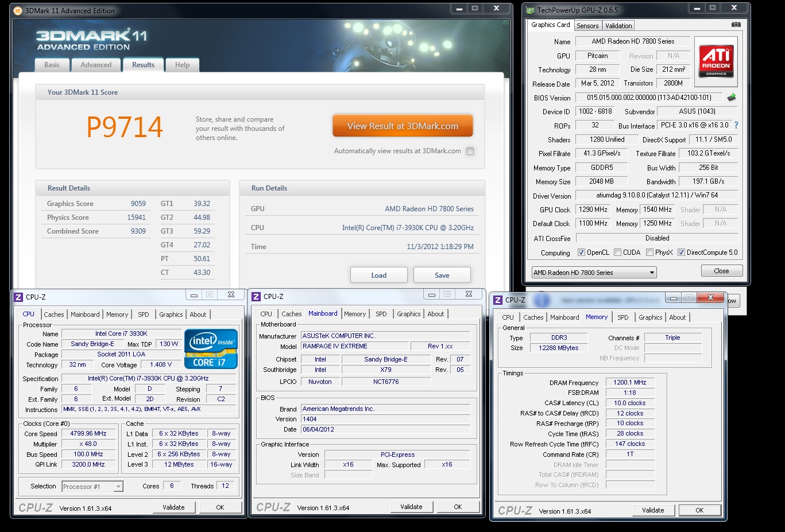Click Intel Core i7 logo in CPU-Z

[x=211, y=348]
